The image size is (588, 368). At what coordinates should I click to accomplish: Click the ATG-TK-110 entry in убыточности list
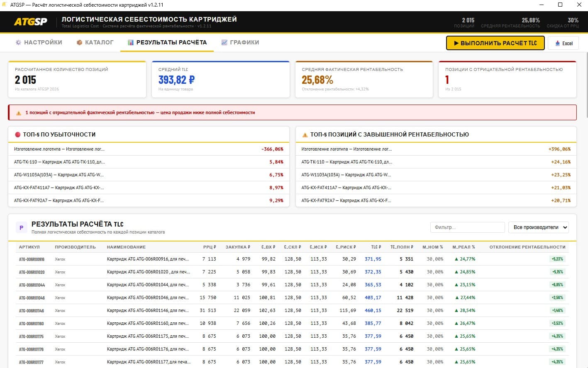pos(59,162)
